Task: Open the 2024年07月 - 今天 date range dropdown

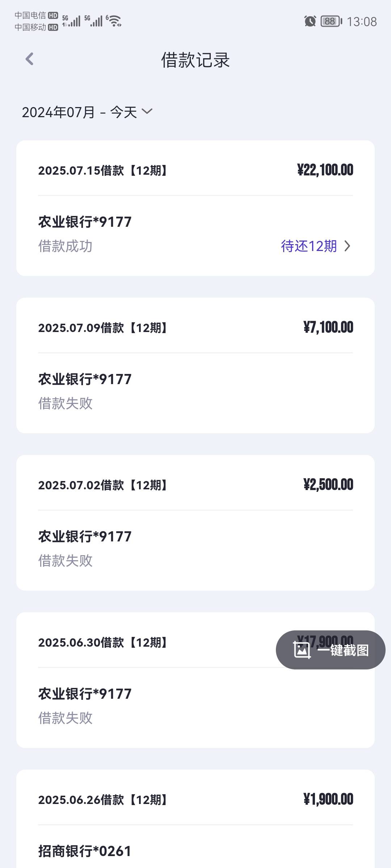Action: pyautogui.click(x=87, y=112)
